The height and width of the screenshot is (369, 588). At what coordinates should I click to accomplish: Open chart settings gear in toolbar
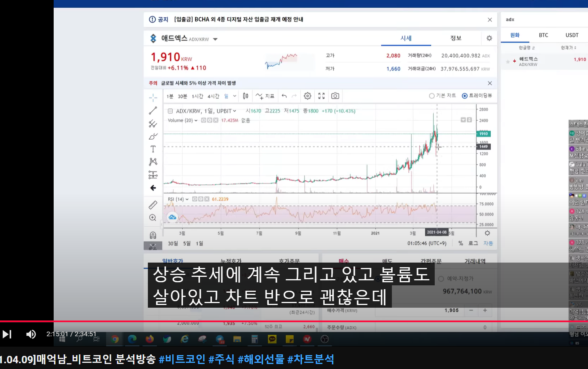307,96
